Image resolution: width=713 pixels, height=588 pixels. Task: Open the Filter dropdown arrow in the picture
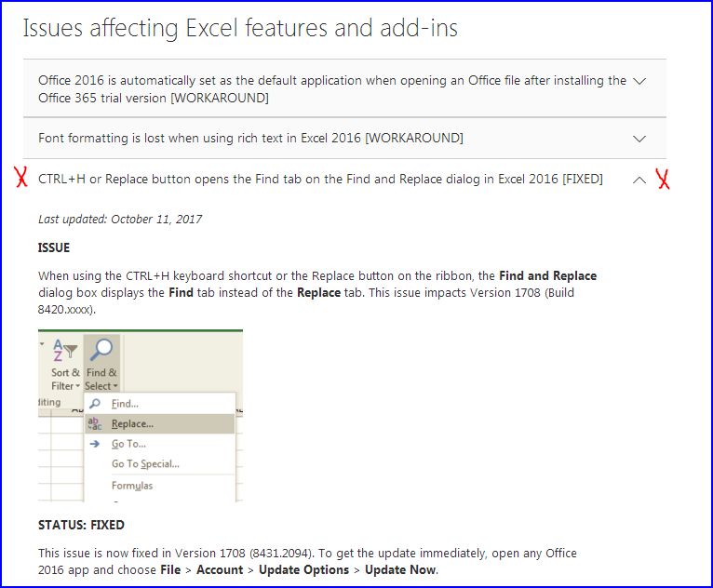tap(78, 386)
